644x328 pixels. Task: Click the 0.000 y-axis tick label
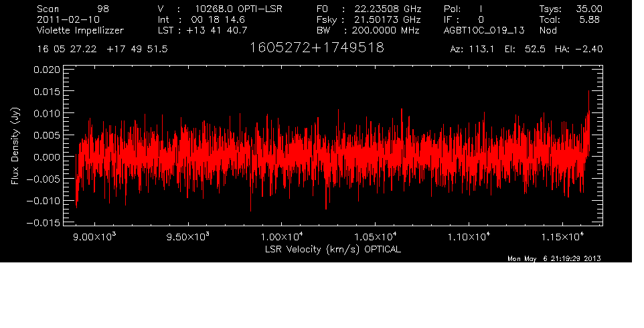click(x=47, y=157)
